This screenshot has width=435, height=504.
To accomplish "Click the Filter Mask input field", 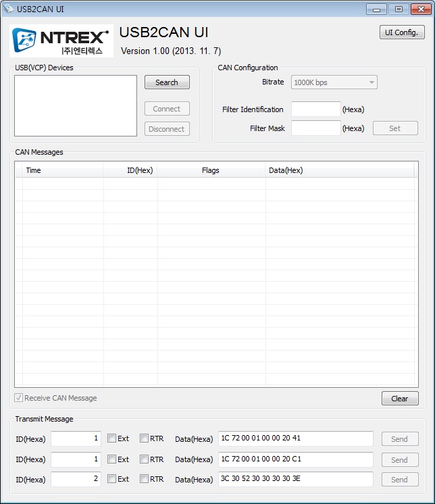I will point(316,128).
